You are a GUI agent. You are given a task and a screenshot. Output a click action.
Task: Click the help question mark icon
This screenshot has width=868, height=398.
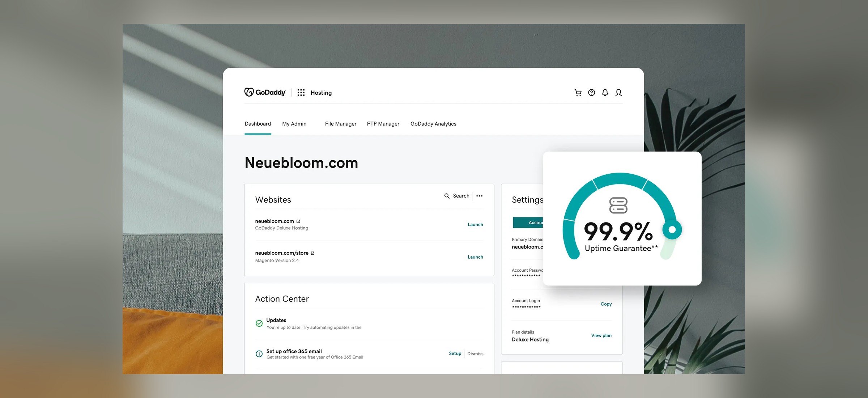click(x=592, y=93)
